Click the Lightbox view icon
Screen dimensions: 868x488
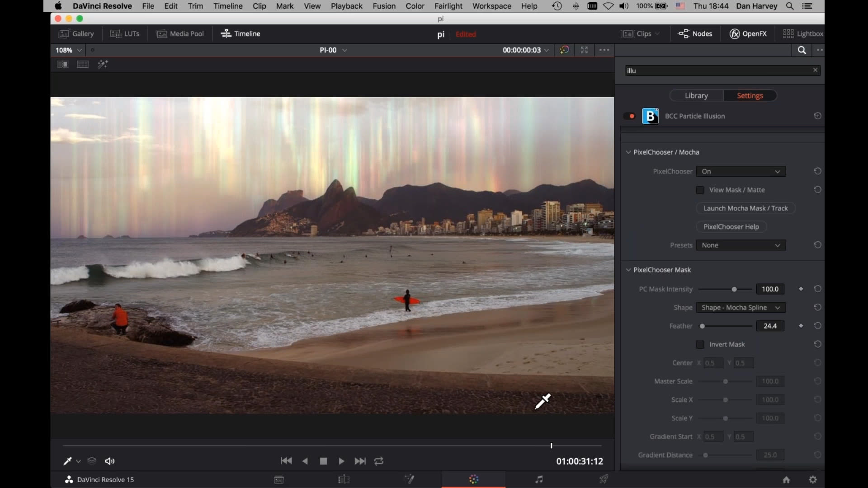click(x=789, y=33)
